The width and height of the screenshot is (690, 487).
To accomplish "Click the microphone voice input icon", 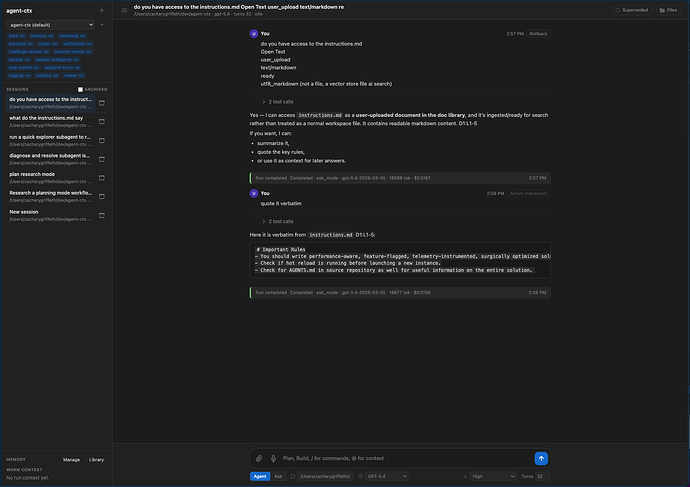I will 273,458.
